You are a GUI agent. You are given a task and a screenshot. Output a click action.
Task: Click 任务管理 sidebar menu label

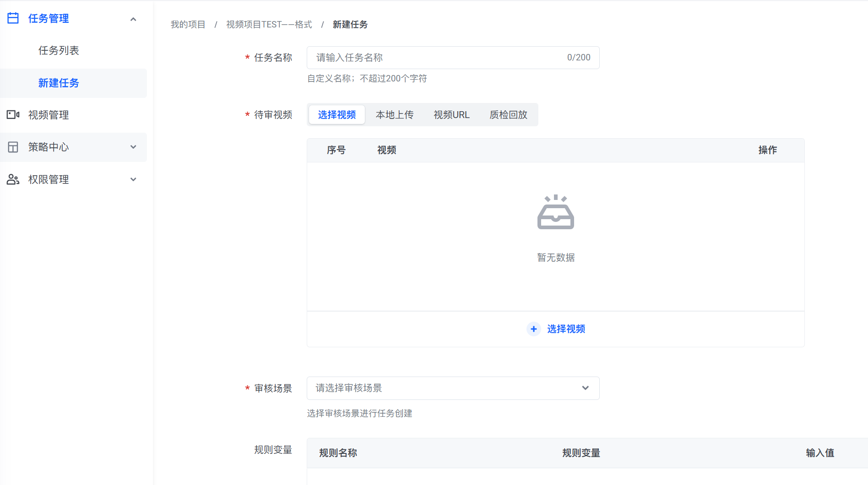[x=49, y=18]
